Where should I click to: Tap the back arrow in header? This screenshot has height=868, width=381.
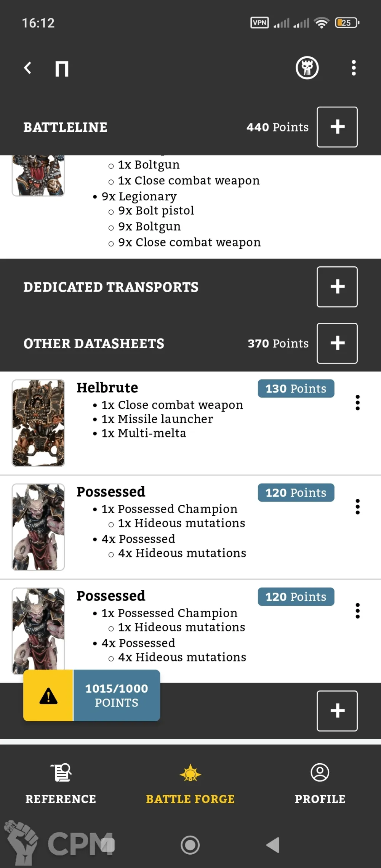tap(27, 68)
